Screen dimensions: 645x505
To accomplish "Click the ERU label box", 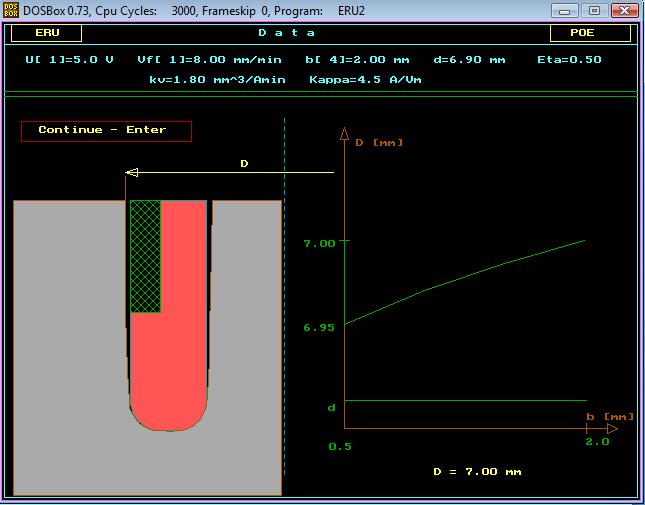I will pyautogui.click(x=47, y=32).
